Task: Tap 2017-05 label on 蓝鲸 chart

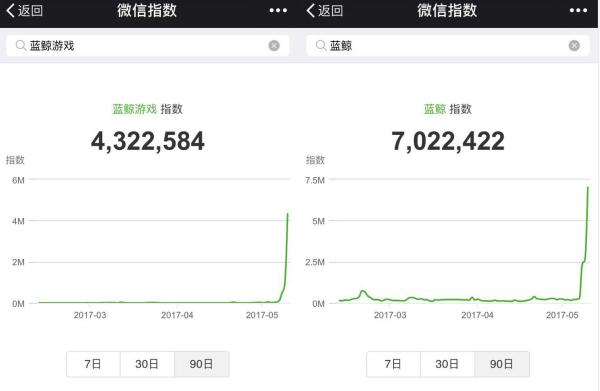Action: click(562, 315)
